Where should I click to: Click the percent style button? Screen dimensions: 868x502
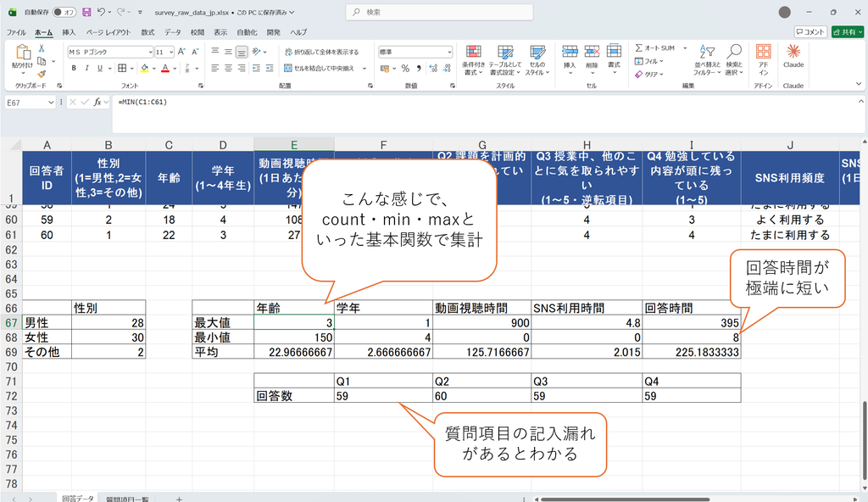pyautogui.click(x=405, y=68)
